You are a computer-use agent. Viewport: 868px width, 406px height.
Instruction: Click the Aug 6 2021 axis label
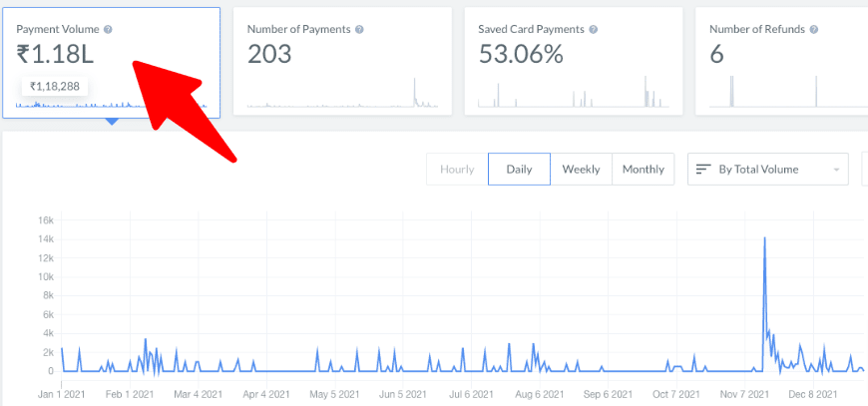540,394
